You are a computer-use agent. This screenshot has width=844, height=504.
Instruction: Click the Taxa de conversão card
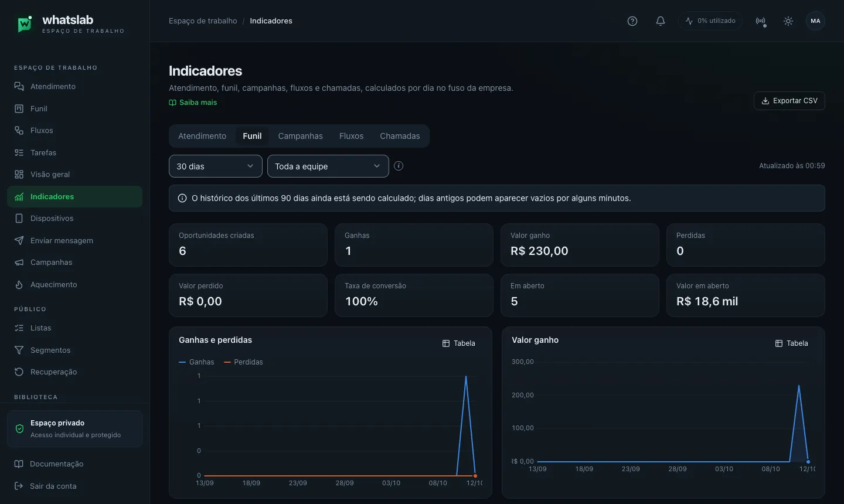pyautogui.click(x=414, y=295)
